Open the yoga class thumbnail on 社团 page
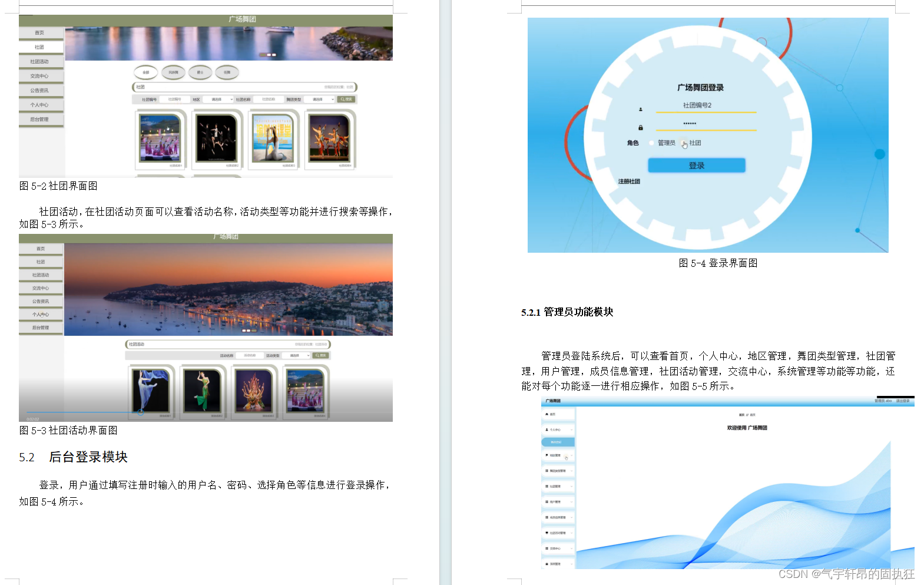Viewport: 924px width, 585px height. (273, 138)
